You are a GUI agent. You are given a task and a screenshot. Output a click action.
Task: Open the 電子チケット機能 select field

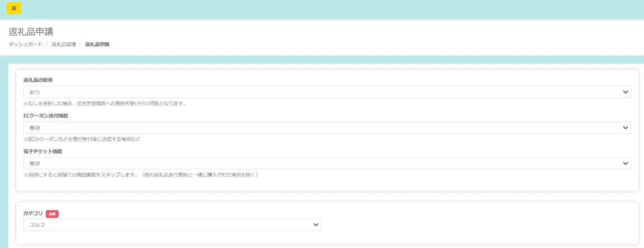326,163
